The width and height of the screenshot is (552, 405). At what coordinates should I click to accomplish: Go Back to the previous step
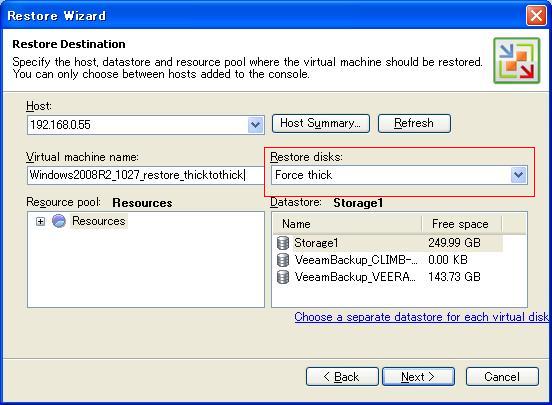tap(342, 377)
